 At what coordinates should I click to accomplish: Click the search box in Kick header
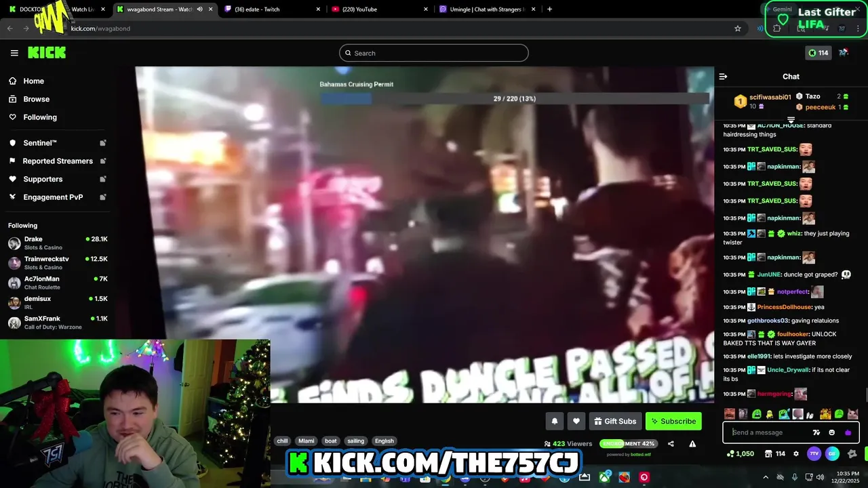coord(434,53)
